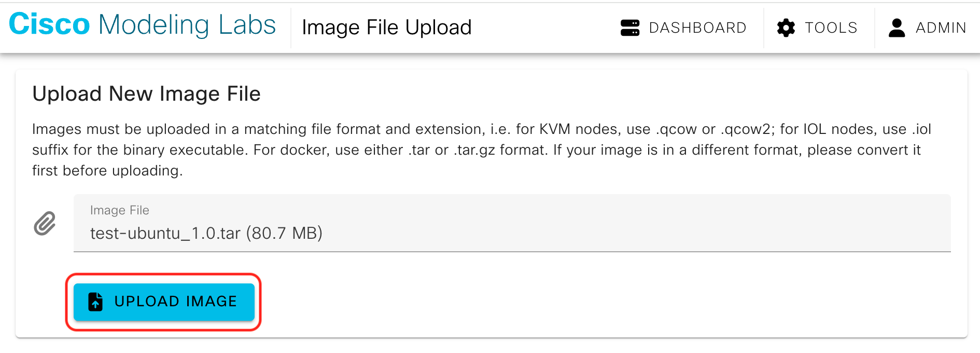980x353 pixels.
Task: Select the Image File input field
Action: click(x=512, y=223)
